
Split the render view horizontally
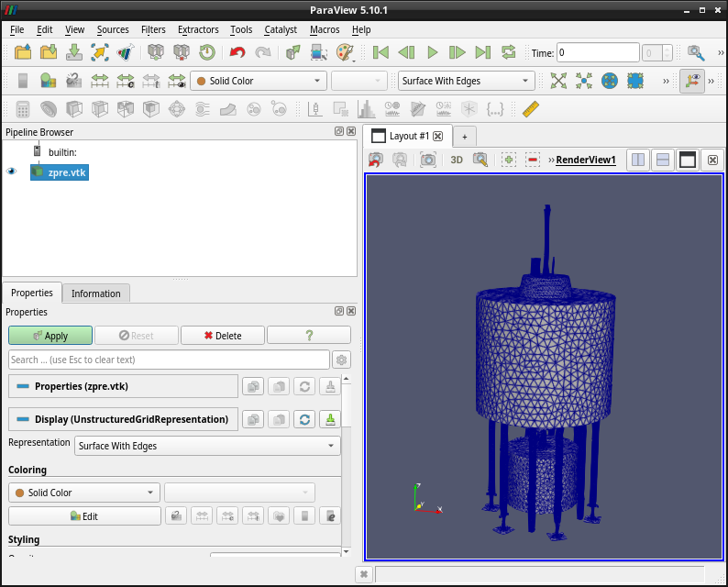(x=637, y=160)
